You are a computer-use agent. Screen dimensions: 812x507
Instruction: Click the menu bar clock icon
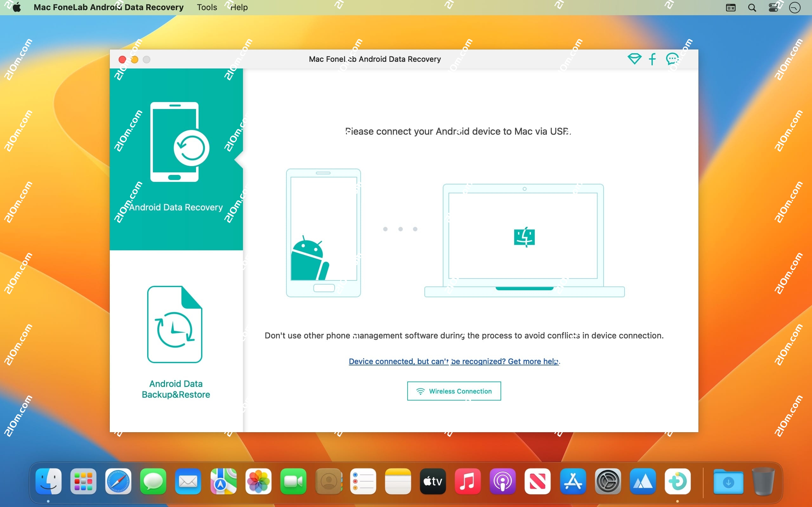click(x=795, y=7)
